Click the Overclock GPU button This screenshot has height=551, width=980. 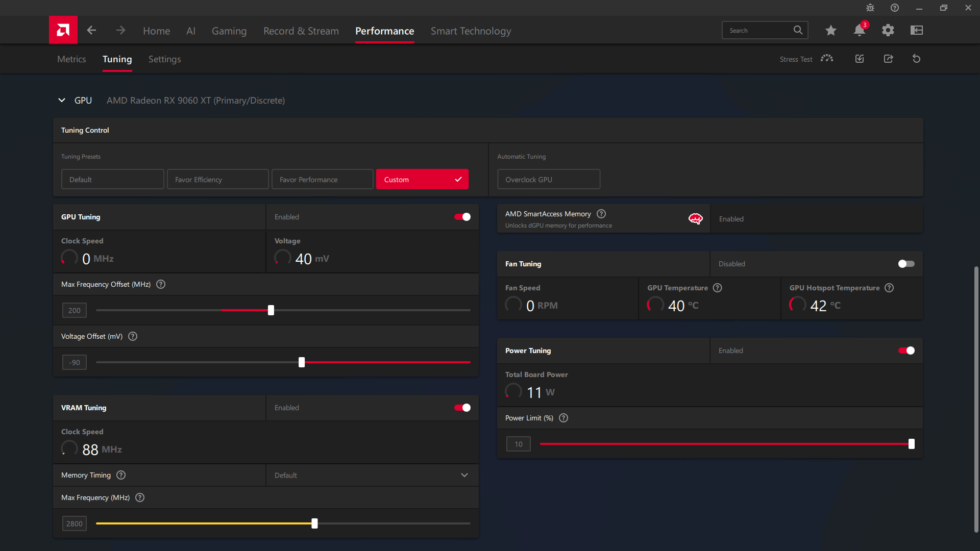pyautogui.click(x=548, y=180)
